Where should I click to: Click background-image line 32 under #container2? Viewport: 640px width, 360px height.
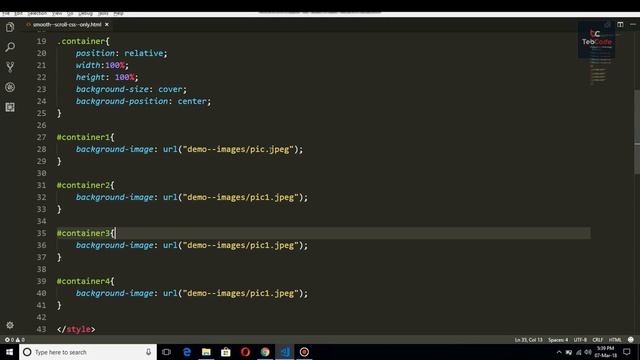point(192,197)
